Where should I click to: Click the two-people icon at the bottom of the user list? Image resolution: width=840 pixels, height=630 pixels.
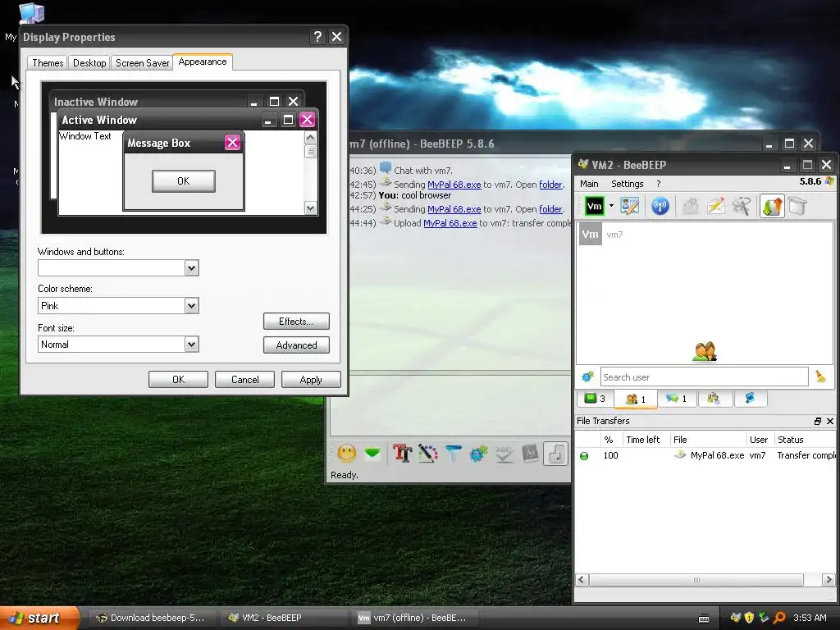click(705, 351)
